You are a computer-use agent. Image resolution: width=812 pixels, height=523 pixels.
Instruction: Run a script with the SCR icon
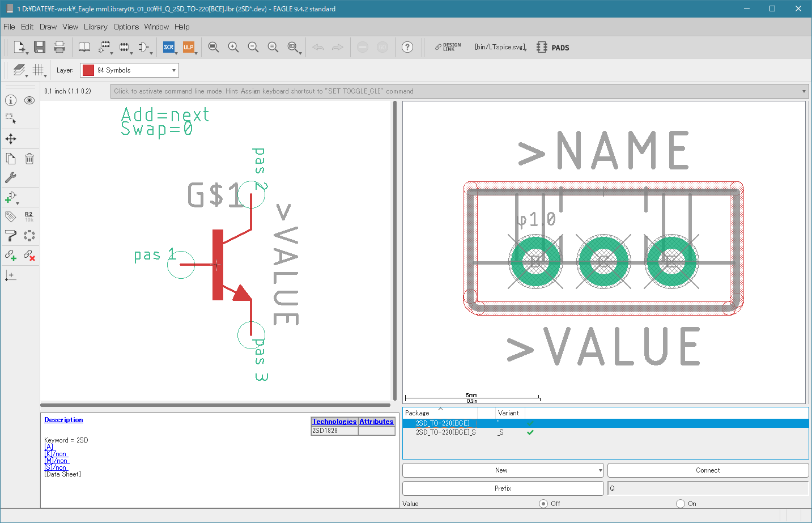(169, 47)
